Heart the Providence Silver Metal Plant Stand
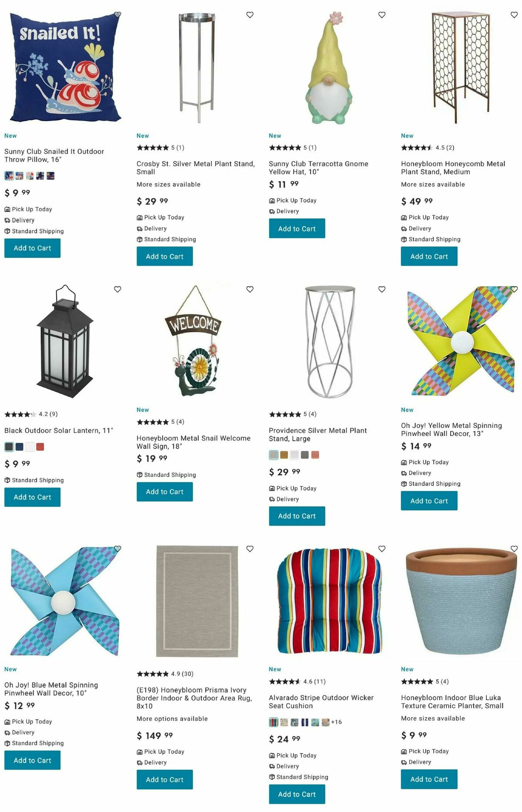Screen dimensions: 522x812 click(x=382, y=289)
